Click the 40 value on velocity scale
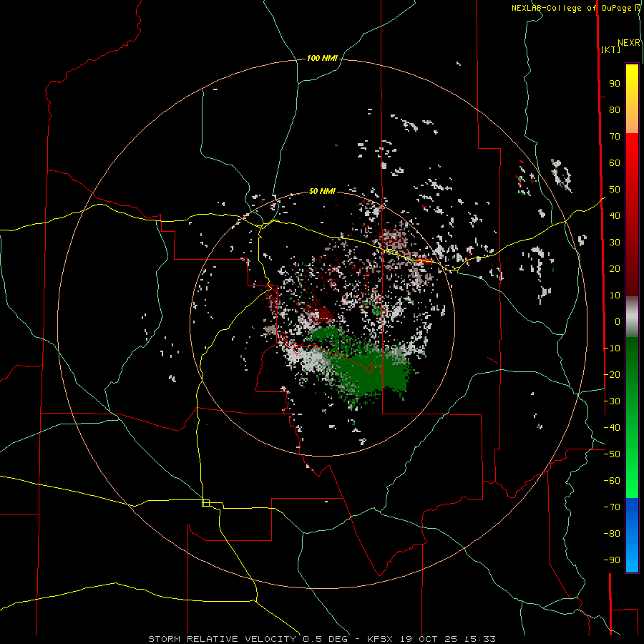 pyautogui.click(x=615, y=215)
